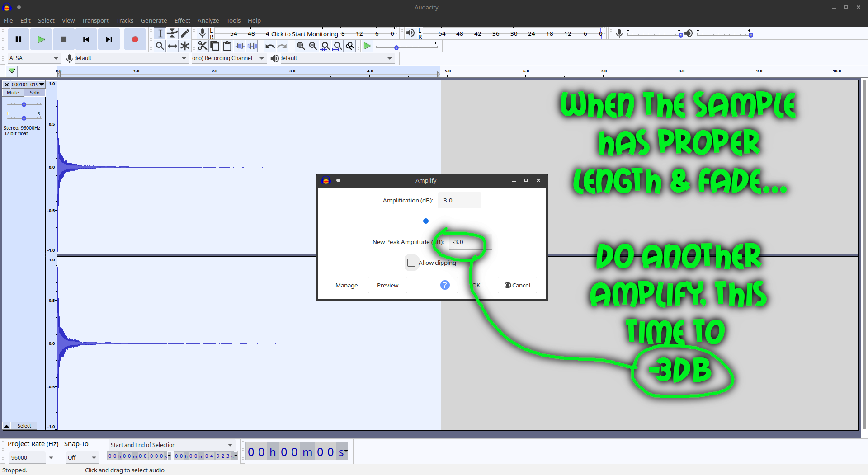Click the Preview button in Amplify dialog
Image resolution: width=868 pixels, height=475 pixels.
coord(387,285)
